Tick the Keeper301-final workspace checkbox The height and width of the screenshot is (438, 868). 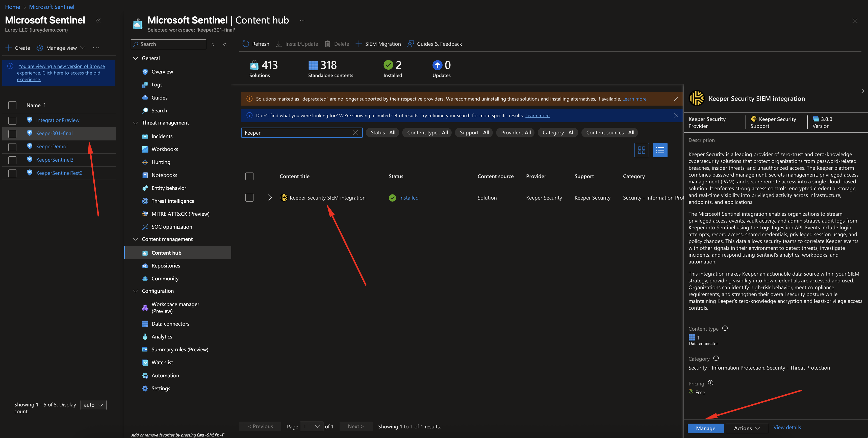(12, 134)
